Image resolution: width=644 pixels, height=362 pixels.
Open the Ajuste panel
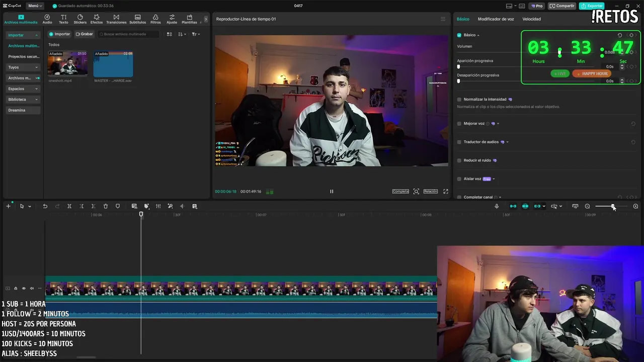click(x=172, y=19)
